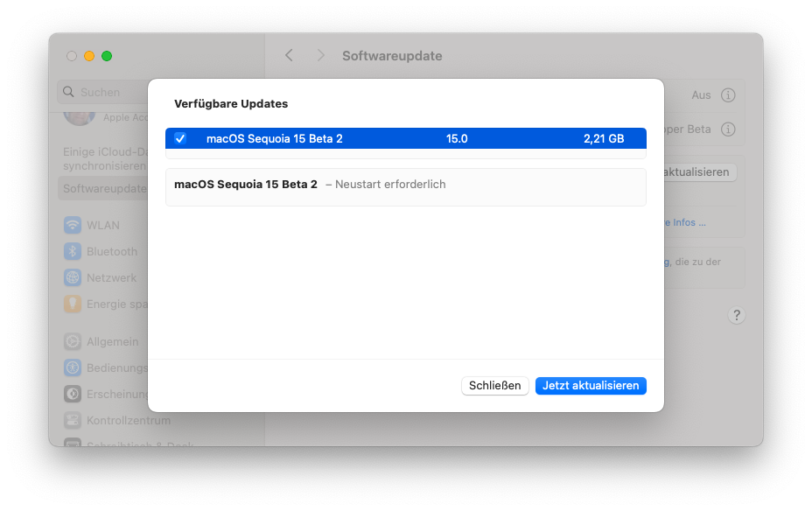Click the info icon next to Aus
The width and height of the screenshot is (812, 511).
pyautogui.click(x=728, y=95)
